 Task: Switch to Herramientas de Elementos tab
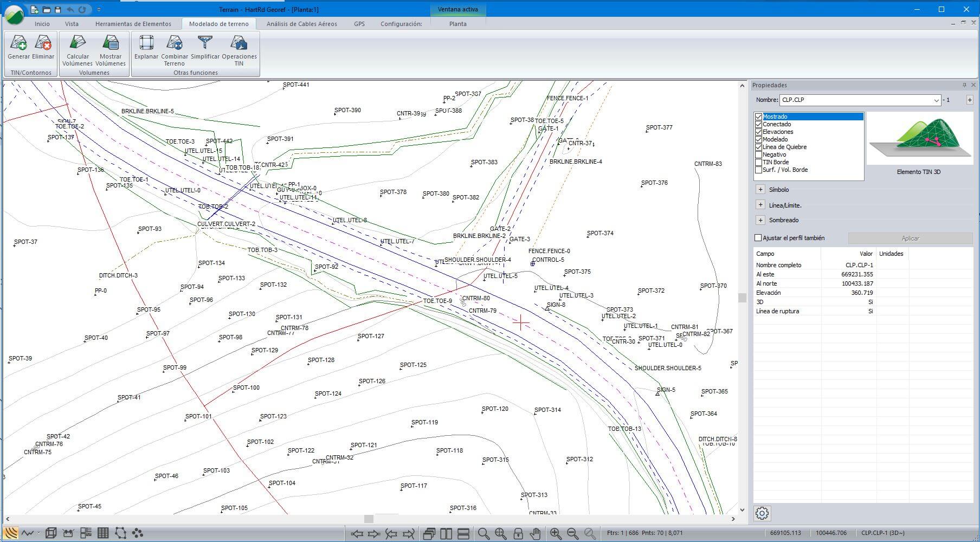tap(133, 24)
